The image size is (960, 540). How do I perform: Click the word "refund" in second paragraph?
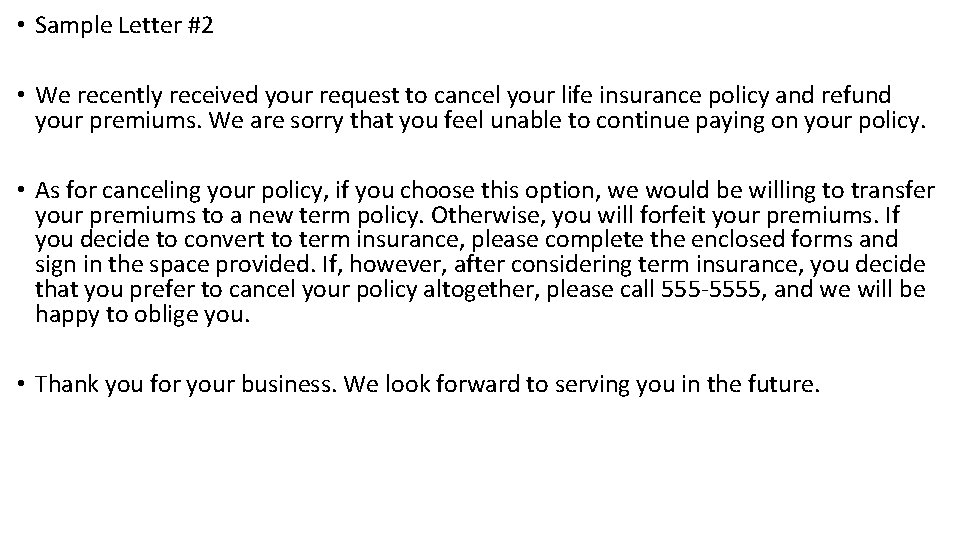pos(855,96)
